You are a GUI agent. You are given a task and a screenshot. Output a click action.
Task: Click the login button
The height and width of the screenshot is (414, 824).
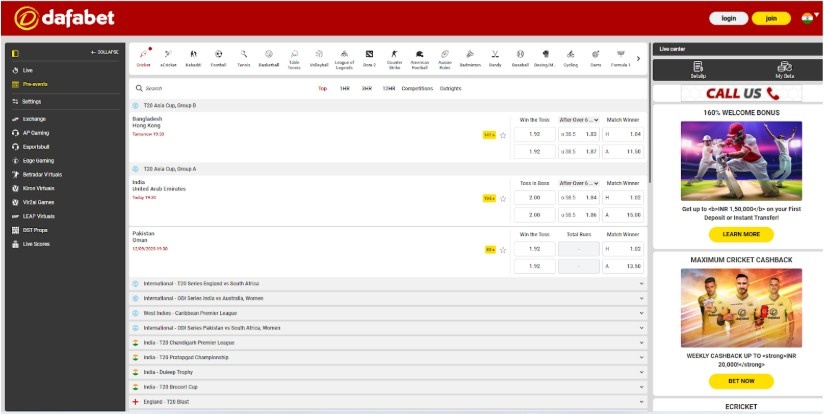728,18
